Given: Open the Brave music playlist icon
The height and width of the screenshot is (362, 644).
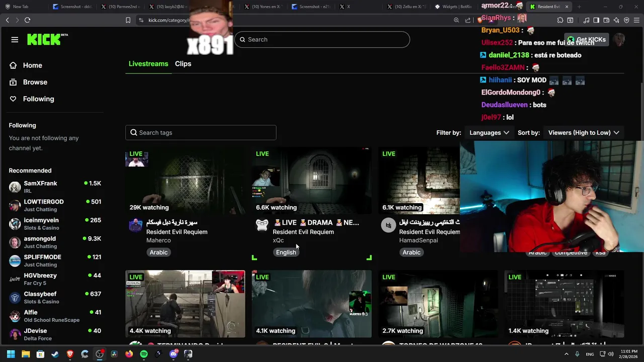Looking at the screenshot, I should coord(586,20).
